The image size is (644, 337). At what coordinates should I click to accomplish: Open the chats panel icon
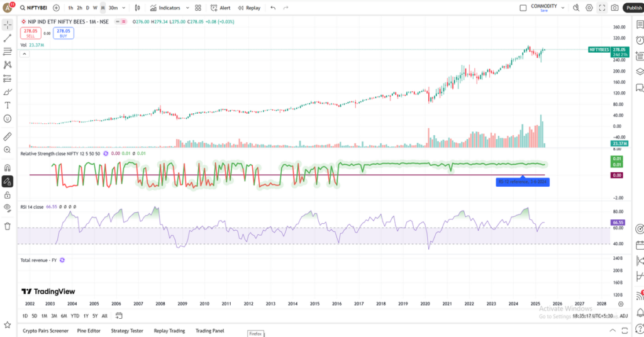(640, 87)
